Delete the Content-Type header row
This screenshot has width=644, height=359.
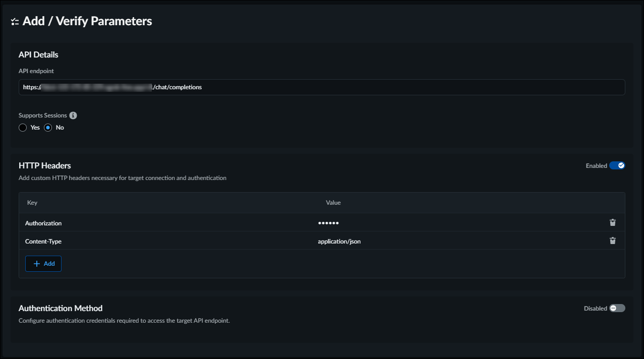(613, 241)
